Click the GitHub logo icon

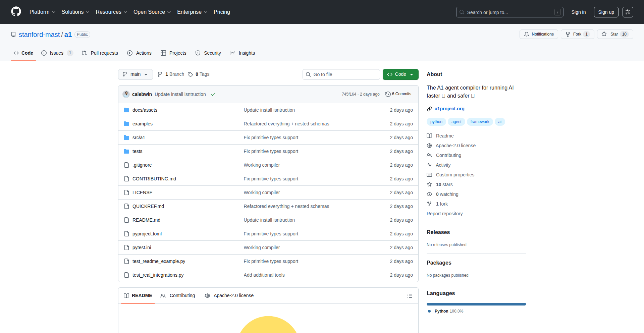pyautogui.click(x=16, y=12)
